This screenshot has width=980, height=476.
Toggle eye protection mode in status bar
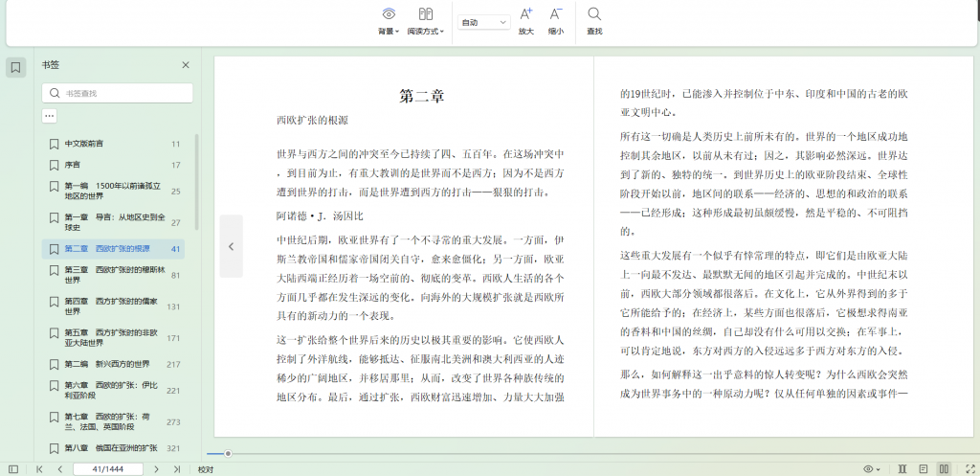[x=869, y=469]
